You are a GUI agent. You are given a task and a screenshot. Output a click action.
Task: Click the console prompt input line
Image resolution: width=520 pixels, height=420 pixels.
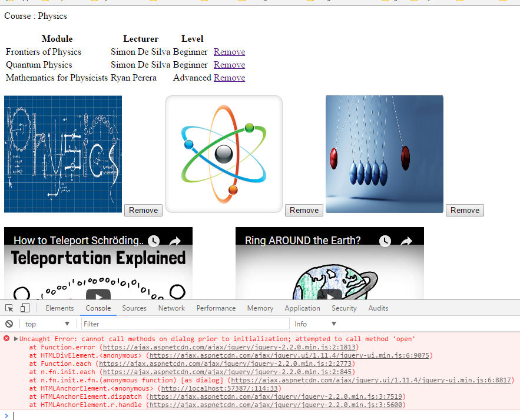click(266, 416)
